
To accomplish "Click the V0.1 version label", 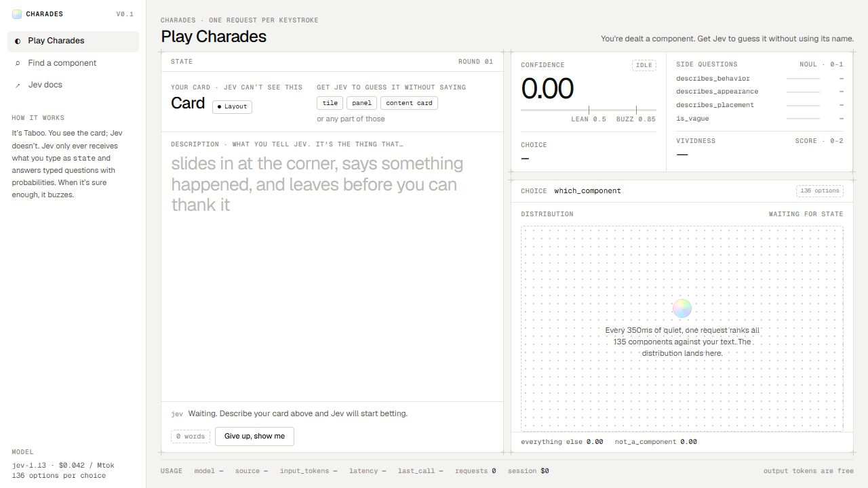I will [x=125, y=14].
